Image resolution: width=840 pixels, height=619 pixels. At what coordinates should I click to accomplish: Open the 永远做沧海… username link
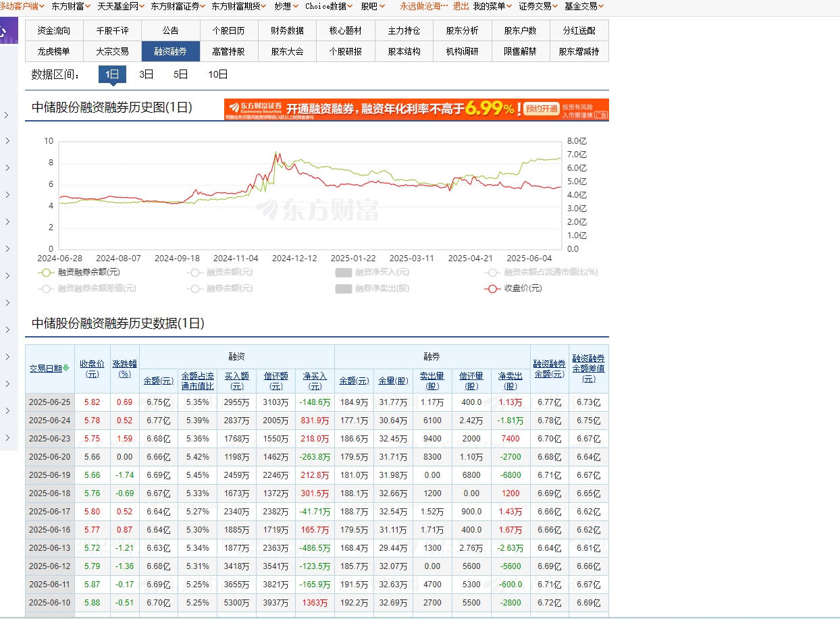[423, 6]
